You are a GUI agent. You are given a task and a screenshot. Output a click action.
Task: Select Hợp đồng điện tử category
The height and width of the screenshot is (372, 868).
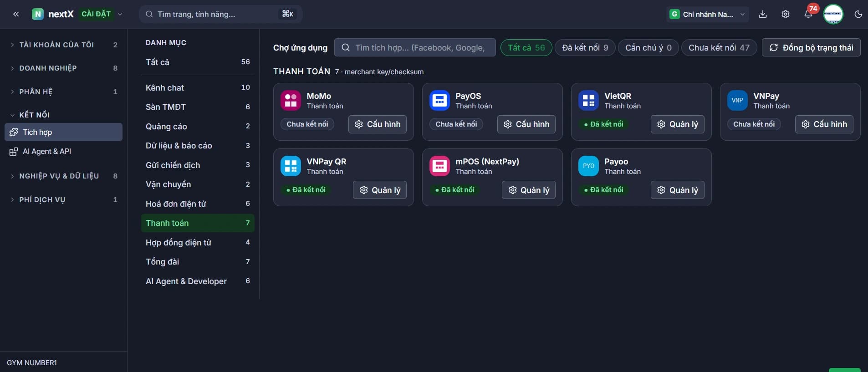pyautogui.click(x=198, y=242)
